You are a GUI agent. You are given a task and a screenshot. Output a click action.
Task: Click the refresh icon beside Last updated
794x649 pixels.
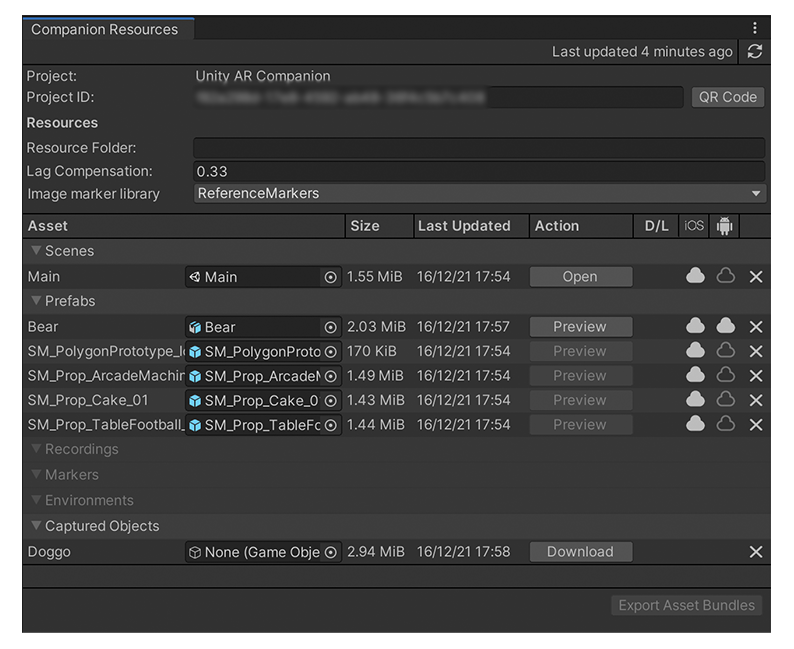click(x=755, y=52)
